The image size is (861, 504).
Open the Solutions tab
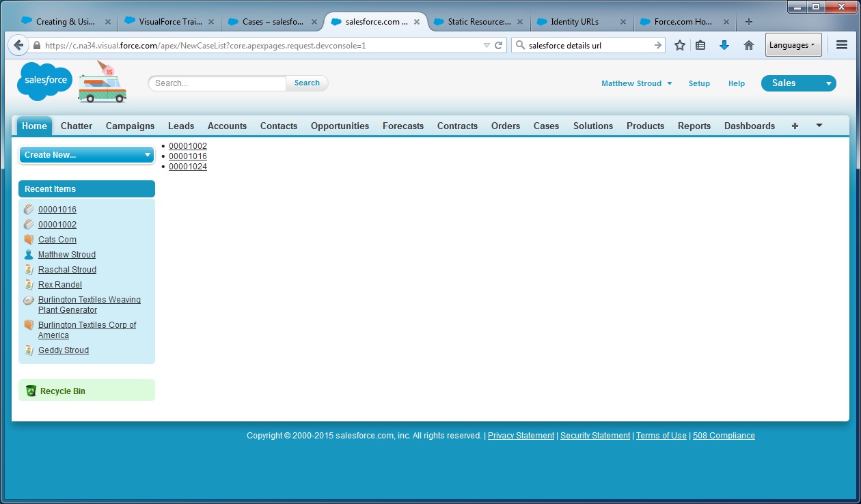[593, 126]
